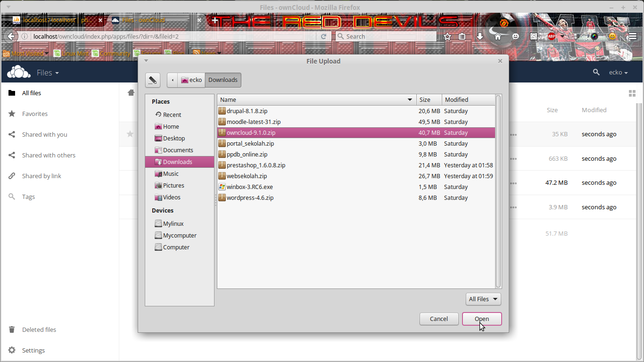
Task: Click the ownCloud search magnifier icon
Action: (596, 72)
